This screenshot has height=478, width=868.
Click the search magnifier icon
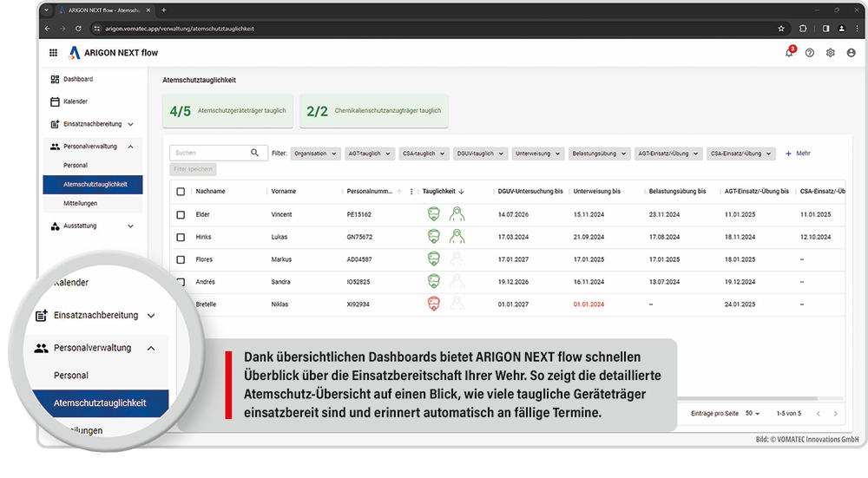[254, 153]
